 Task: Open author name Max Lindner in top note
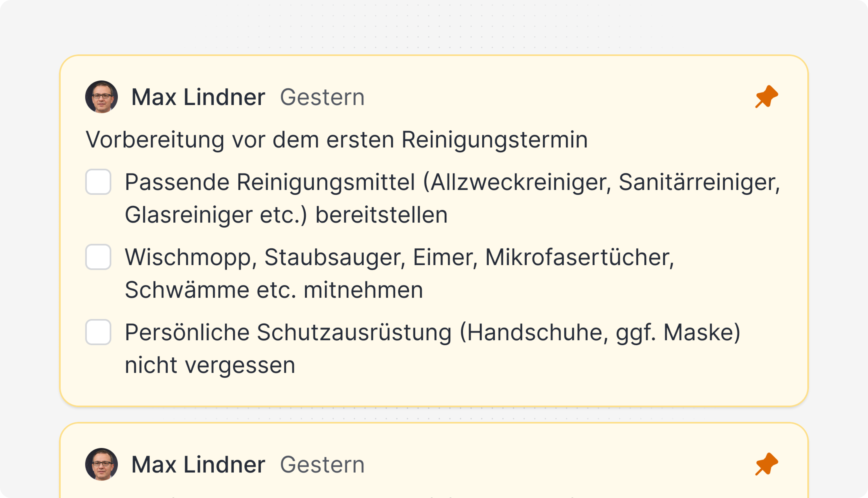tap(198, 97)
